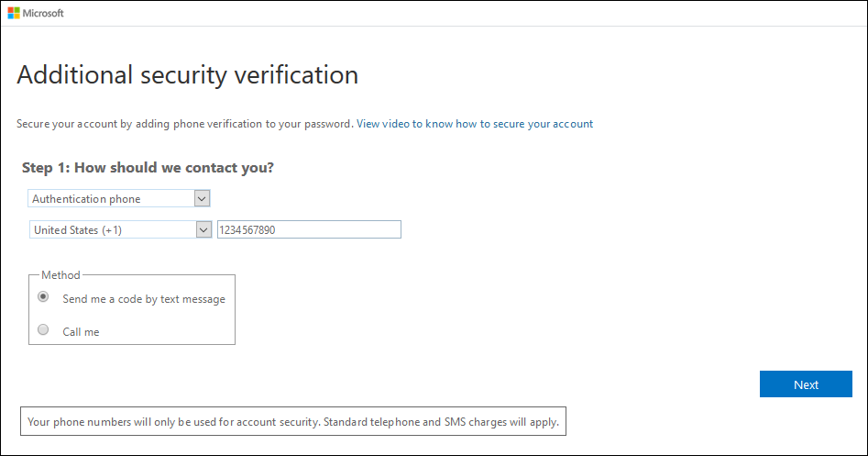
Task: Open the 'View video to know how' link
Action: point(474,124)
